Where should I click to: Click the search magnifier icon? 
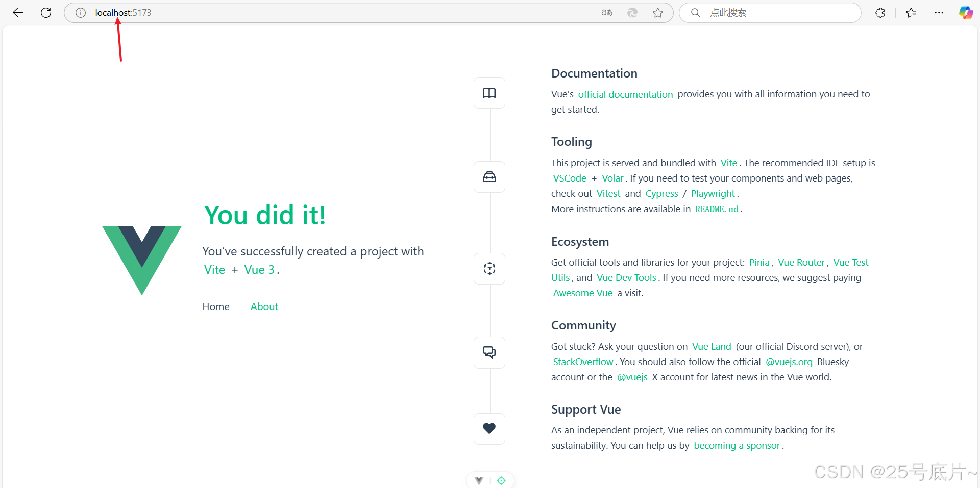[695, 13]
